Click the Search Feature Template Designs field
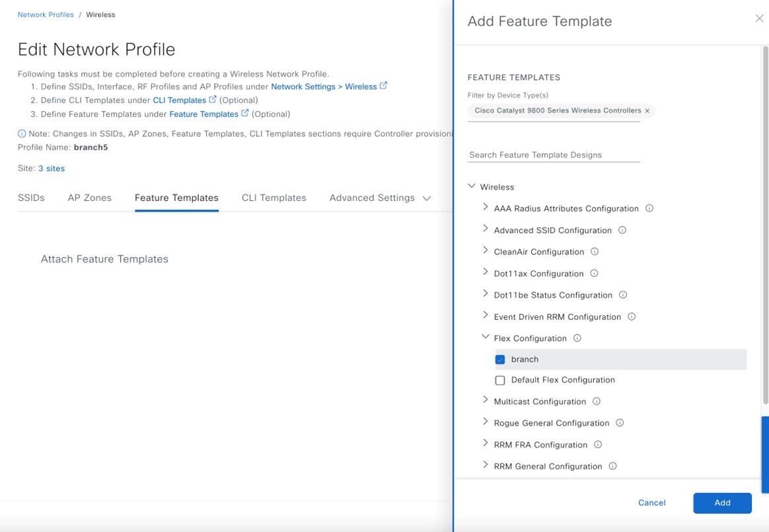This screenshot has width=769, height=532. click(x=554, y=155)
